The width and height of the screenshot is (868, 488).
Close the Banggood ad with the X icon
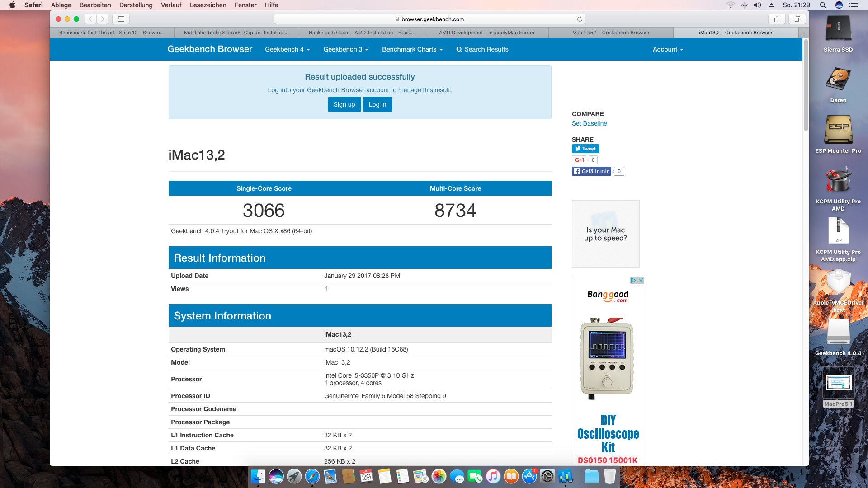click(641, 281)
